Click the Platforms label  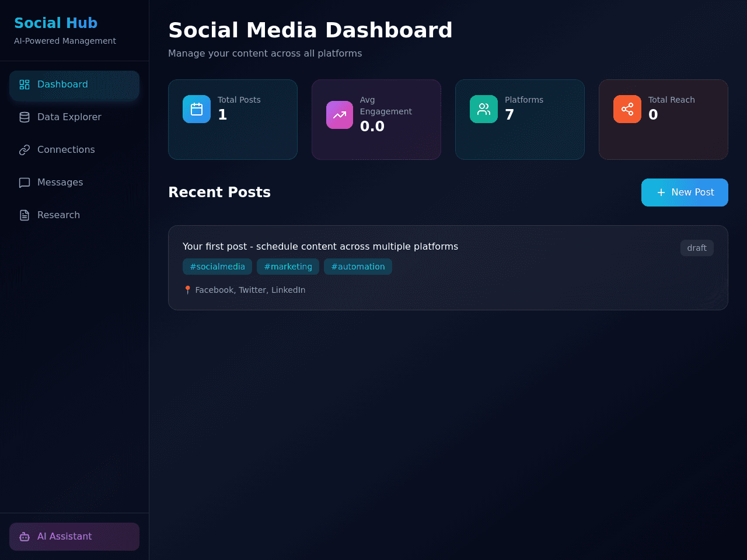(524, 100)
